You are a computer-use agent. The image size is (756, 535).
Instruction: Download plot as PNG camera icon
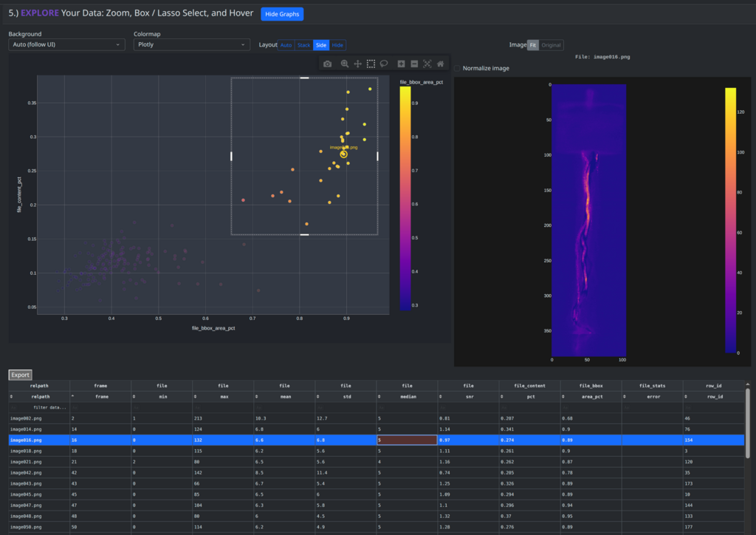pos(327,64)
